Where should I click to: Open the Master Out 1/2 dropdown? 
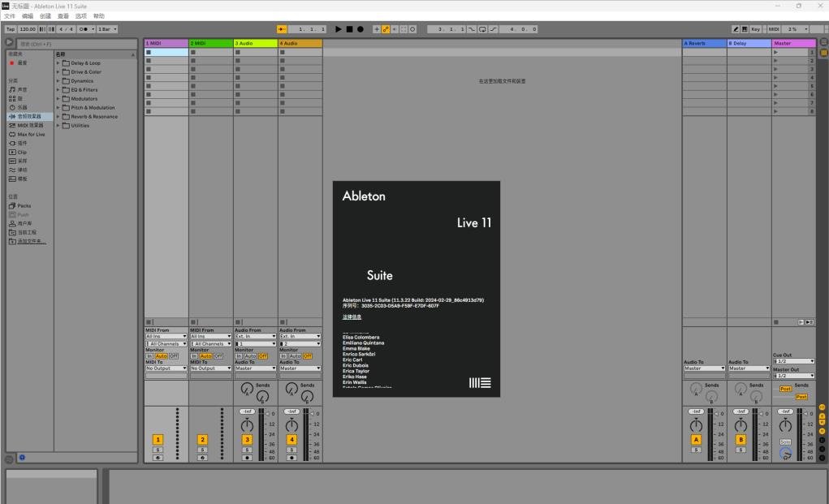pyautogui.click(x=793, y=376)
